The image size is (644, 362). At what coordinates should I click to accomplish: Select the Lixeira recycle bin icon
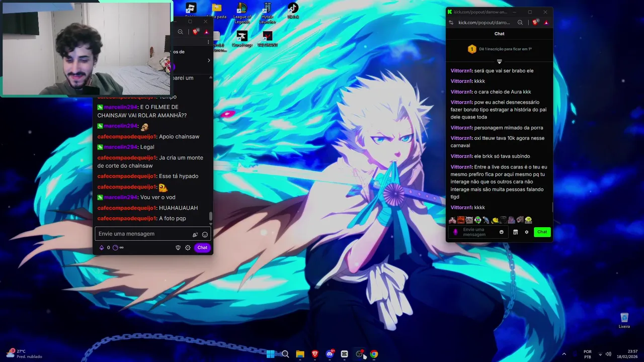click(x=624, y=320)
